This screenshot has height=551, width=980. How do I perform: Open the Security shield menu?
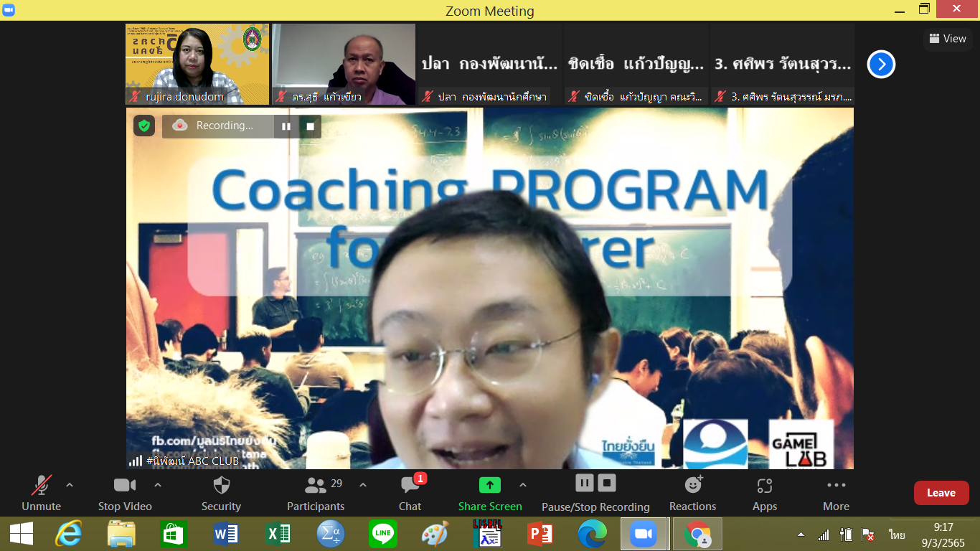point(221,494)
